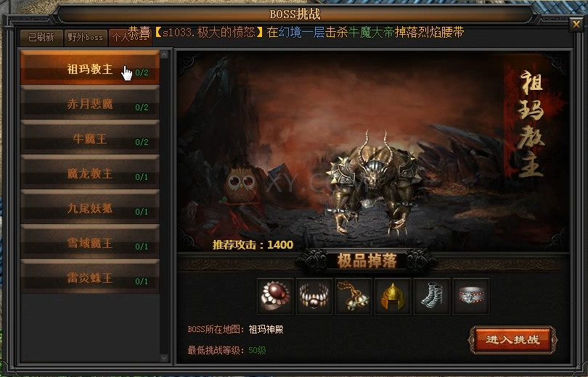Image resolution: width=588 pixels, height=377 pixels.
Task: Click the 进入挑战 button
Action: (x=513, y=339)
